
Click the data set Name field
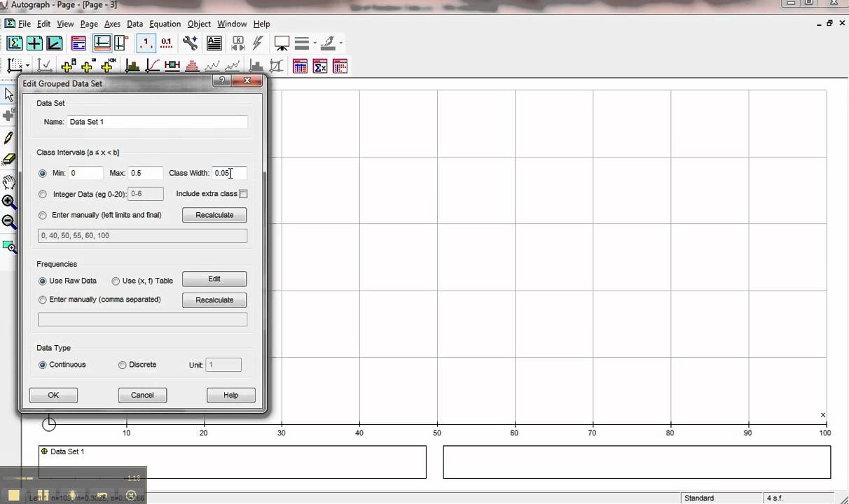(157, 122)
